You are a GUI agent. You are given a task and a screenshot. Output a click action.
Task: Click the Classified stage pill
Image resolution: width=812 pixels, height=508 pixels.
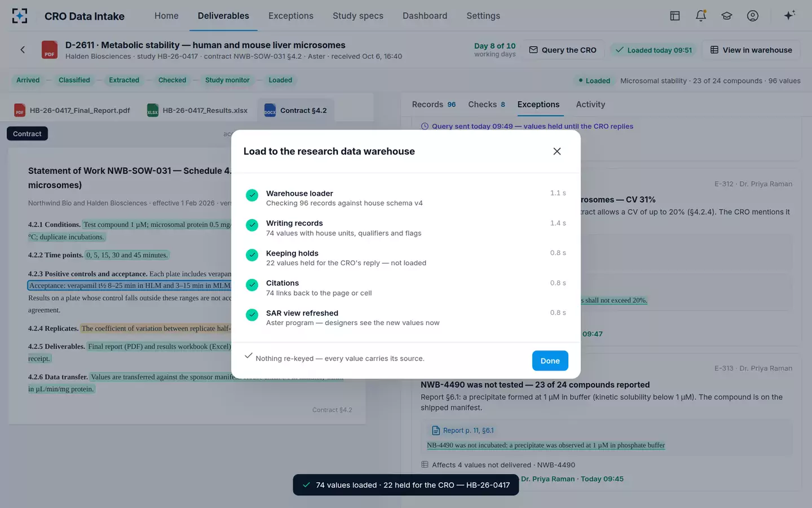[x=74, y=80]
